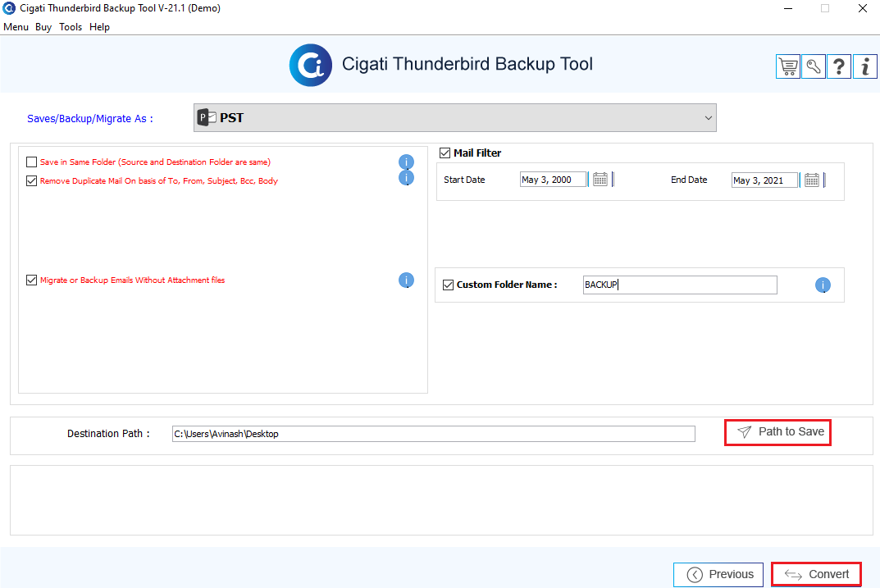Go back with the Previous button
The width and height of the screenshot is (880, 588).
click(718, 575)
